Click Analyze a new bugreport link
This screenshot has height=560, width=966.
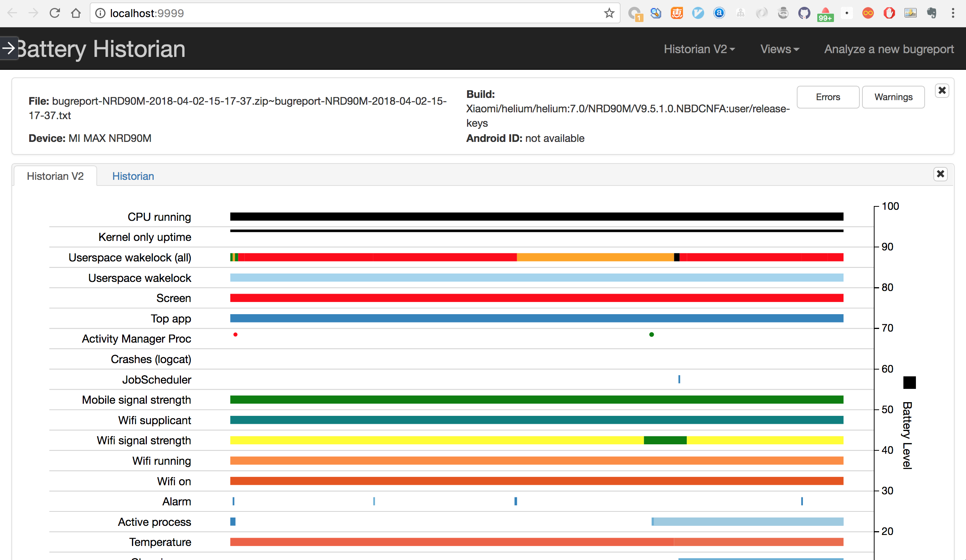889,49
